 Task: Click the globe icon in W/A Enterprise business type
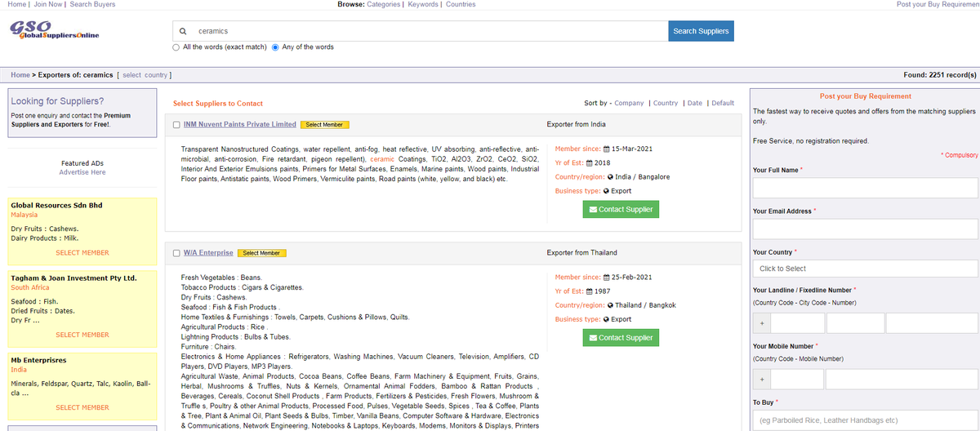[x=606, y=319]
